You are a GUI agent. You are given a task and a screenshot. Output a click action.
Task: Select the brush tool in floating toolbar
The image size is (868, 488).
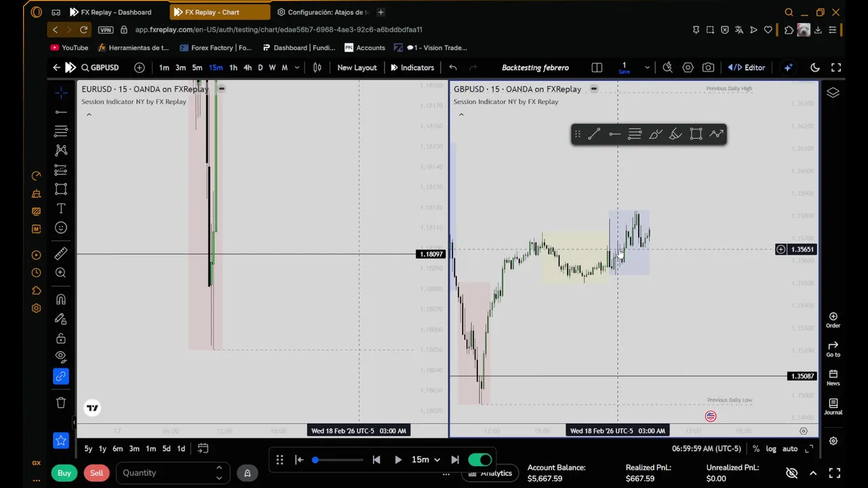655,134
